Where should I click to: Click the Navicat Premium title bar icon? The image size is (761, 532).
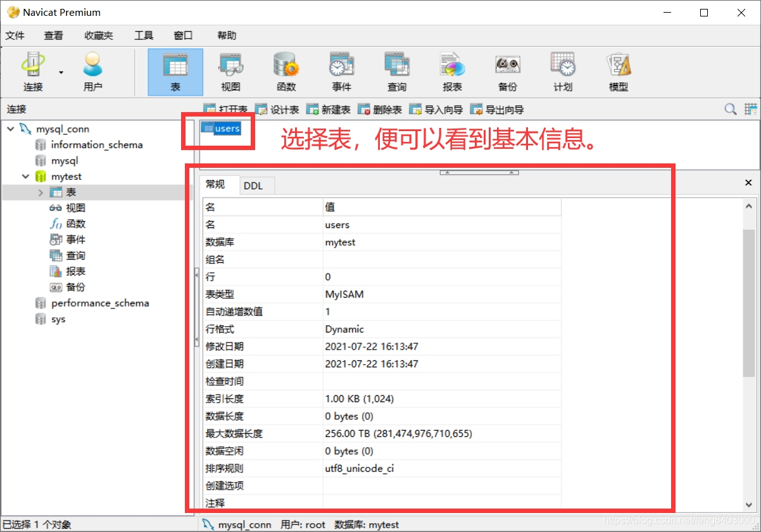13,12
